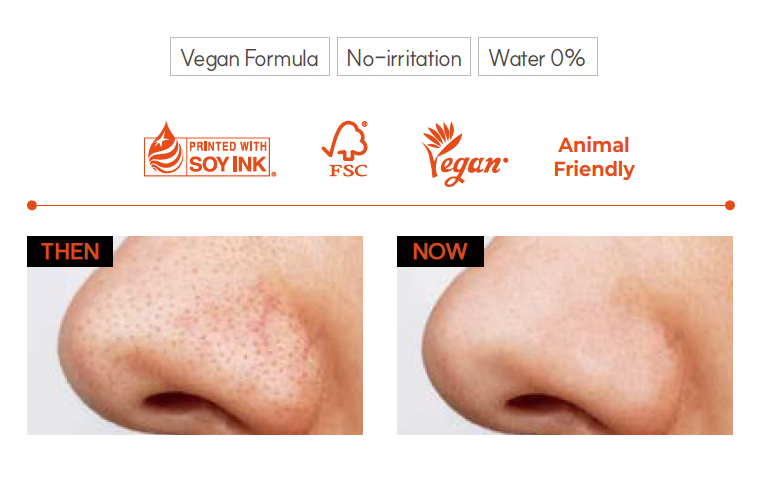The height and width of the screenshot is (486, 768).
Task: Open the THEN nose photo with visible pores
Action: tap(195, 335)
